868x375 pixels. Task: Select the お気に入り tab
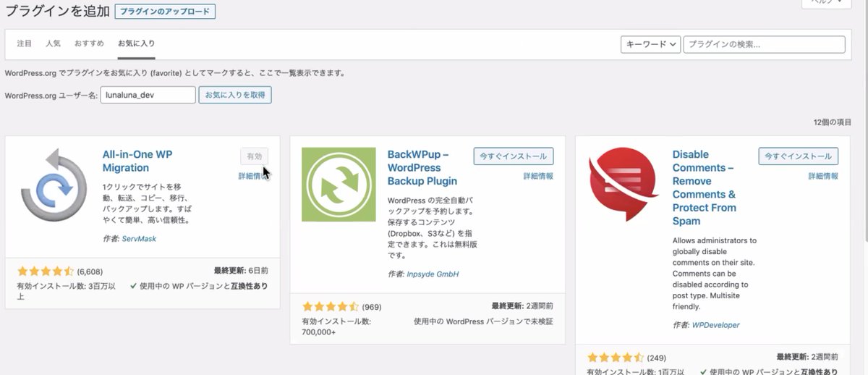[x=137, y=43]
